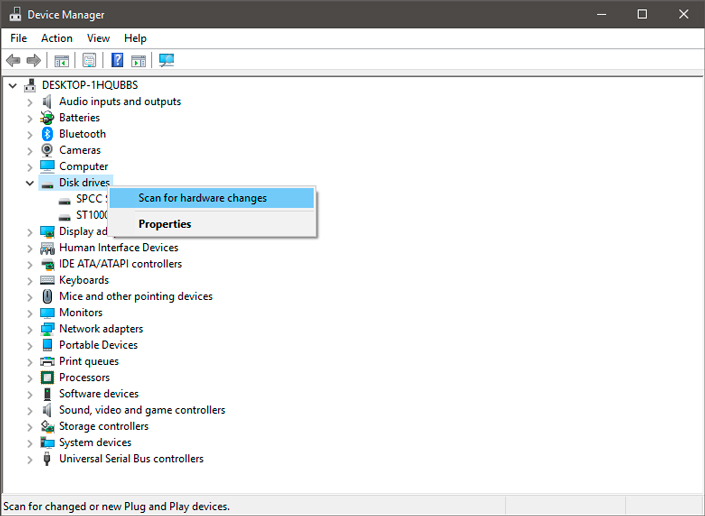Viewport: 705px width, 516px height.
Task: Open the Help menu
Action: pos(135,38)
